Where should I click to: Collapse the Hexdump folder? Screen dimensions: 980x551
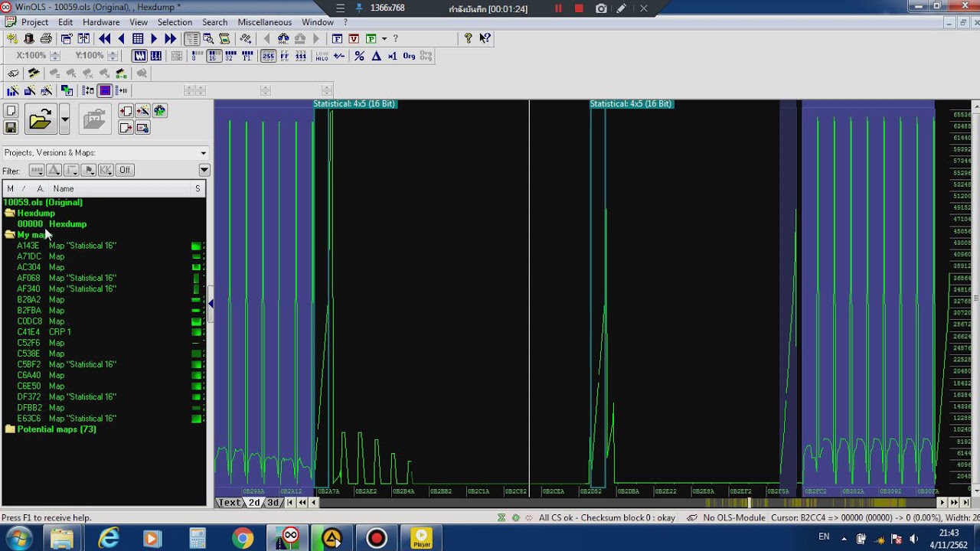click(10, 214)
